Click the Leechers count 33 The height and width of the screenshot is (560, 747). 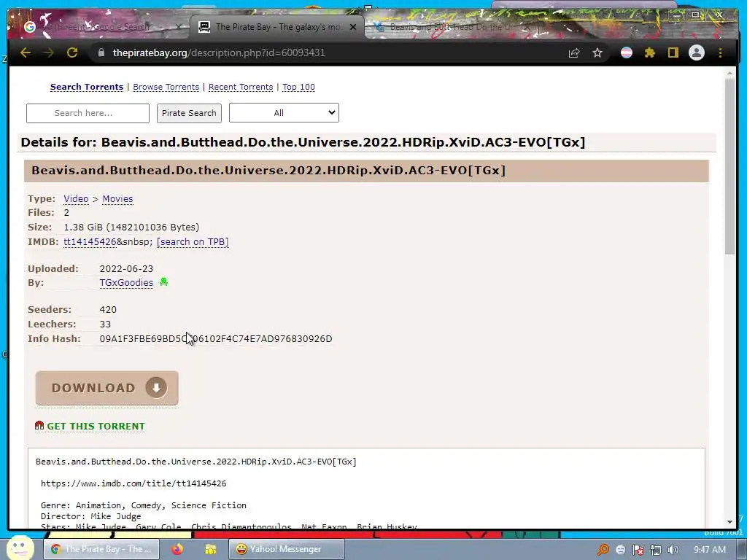click(105, 324)
